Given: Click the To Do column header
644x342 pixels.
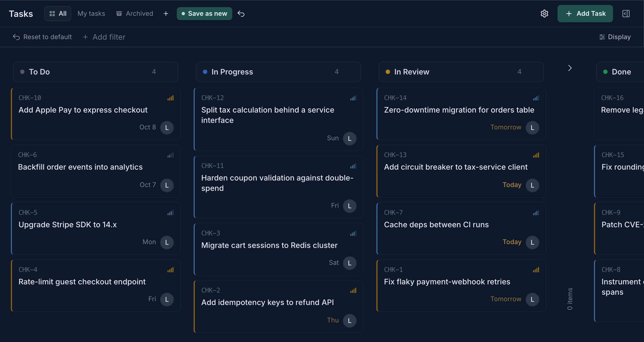Looking at the screenshot, I should click(96, 72).
